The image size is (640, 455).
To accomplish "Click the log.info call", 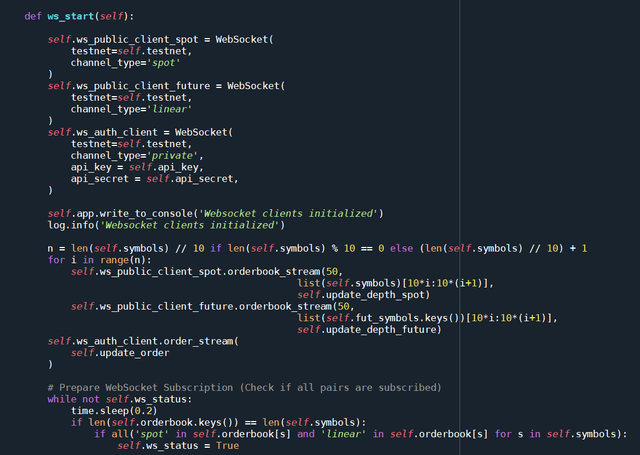I will point(166,225).
